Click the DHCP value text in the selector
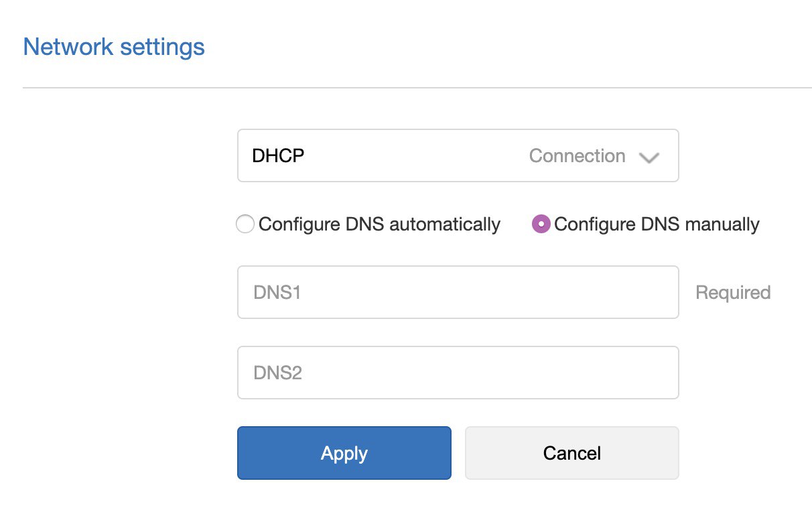This screenshot has height=520, width=812. click(278, 156)
